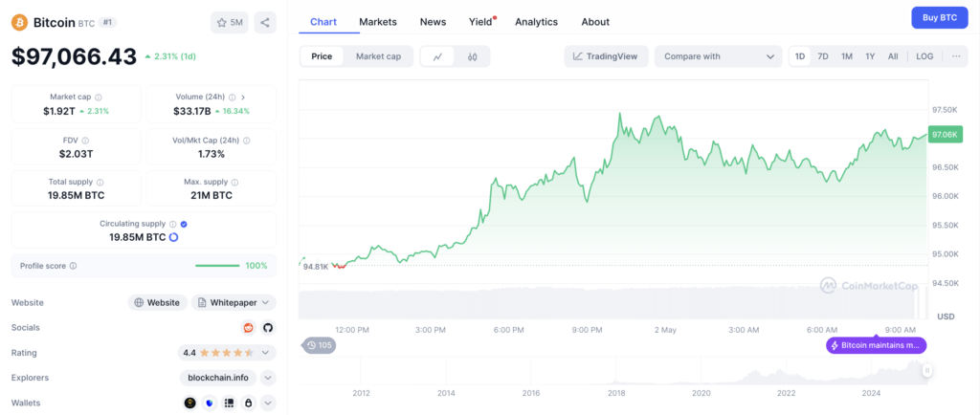This screenshot has width=980, height=415.
Task: Select the 1M time range
Action: coord(846,56)
